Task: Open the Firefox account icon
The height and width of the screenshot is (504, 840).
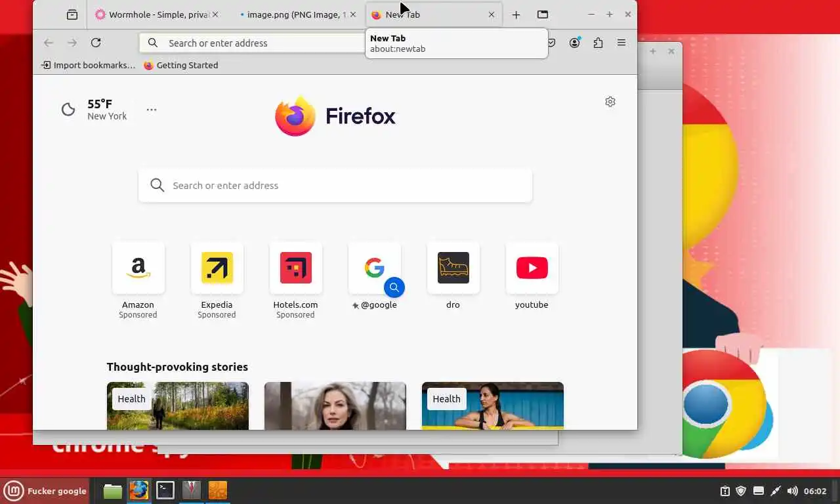Action: pos(575,43)
